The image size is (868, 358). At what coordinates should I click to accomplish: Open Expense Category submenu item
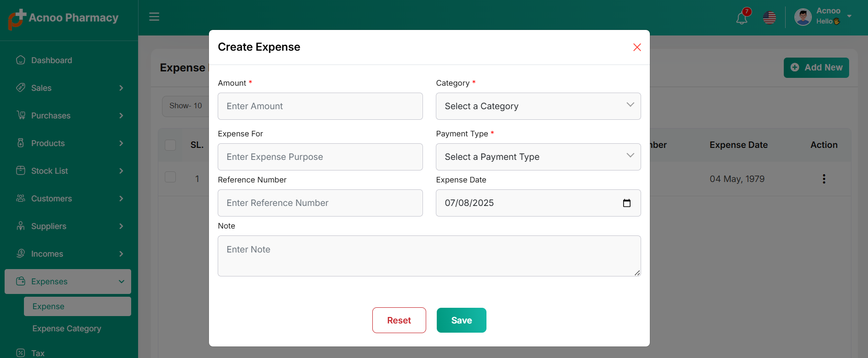[67, 329]
